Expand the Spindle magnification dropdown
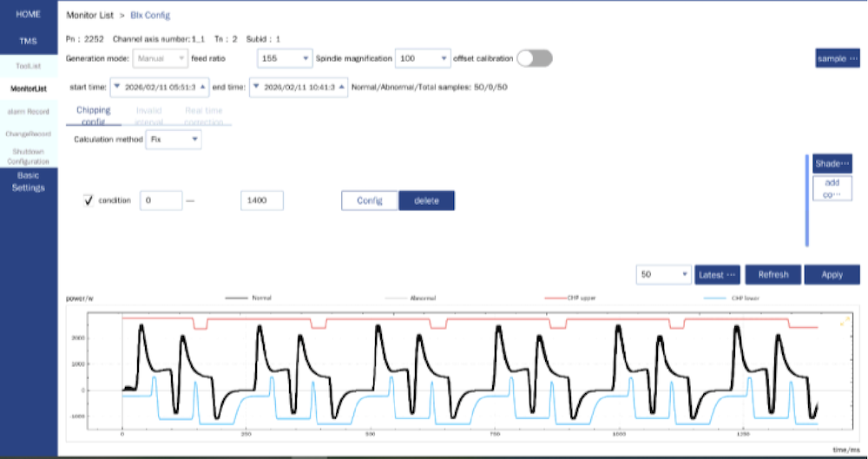 [423, 58]
